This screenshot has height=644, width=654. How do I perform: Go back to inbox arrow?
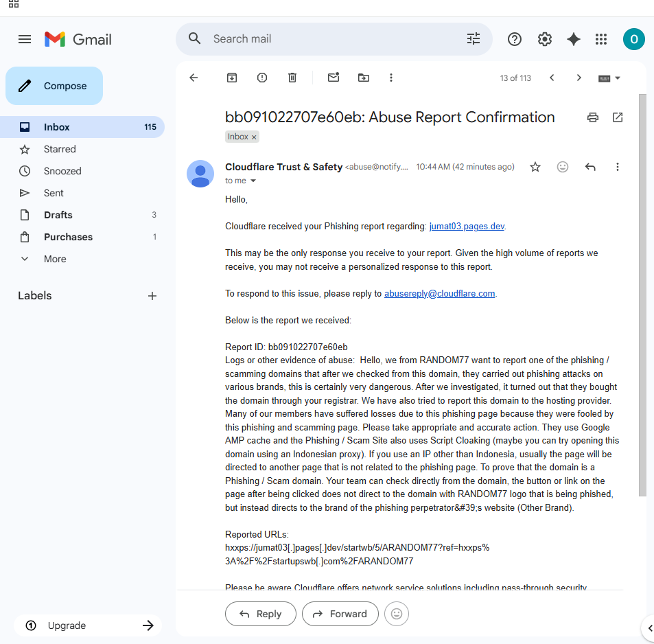click(x=194, y=78)
